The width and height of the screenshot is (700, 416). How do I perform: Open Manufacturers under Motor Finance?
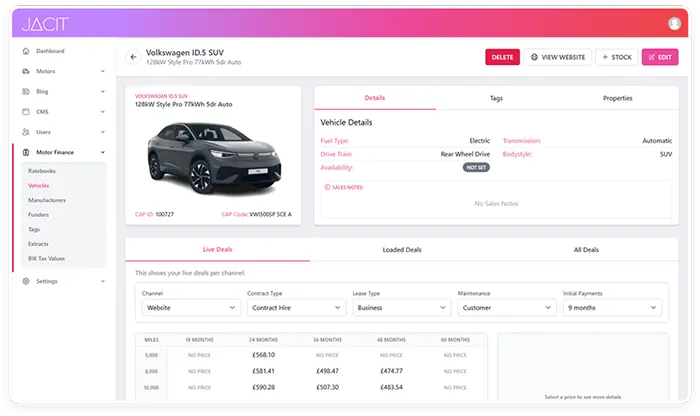click(x=47, y=200)
